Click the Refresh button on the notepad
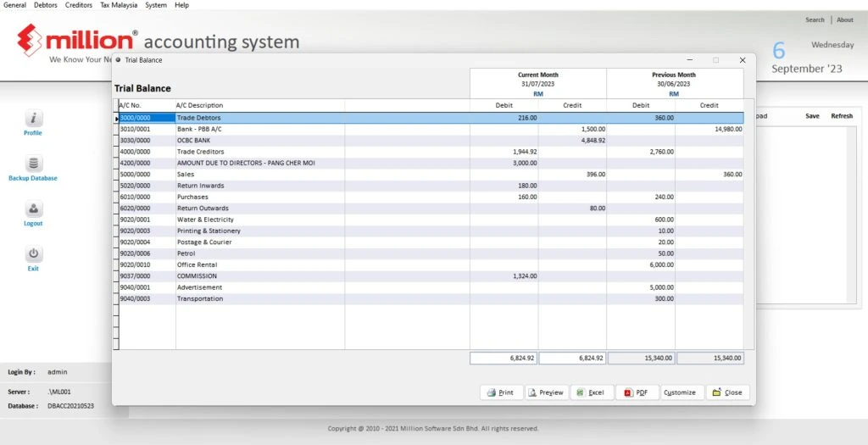The height and width of the screenshot is (445, 868). 841,116
